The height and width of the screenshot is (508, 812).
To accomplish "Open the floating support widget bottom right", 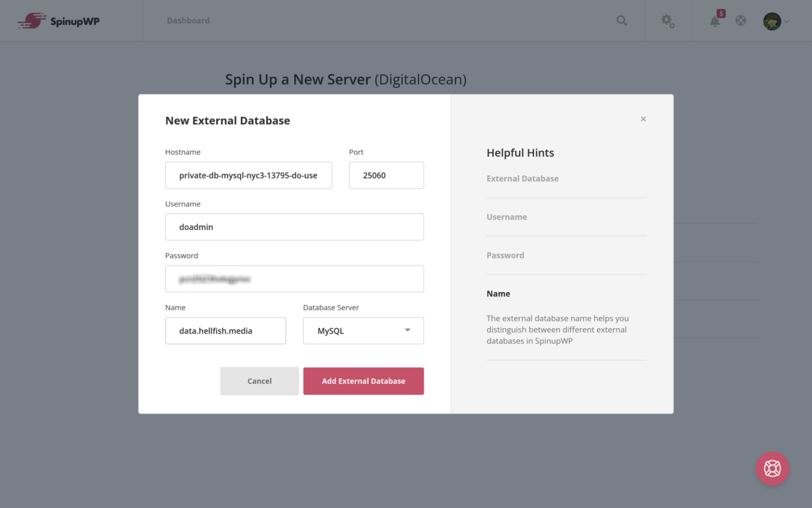I will click(x=772, y=469).
